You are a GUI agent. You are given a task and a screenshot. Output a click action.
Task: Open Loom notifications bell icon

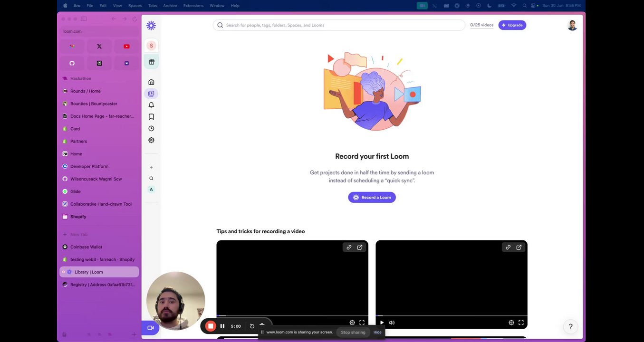point(151,105)
